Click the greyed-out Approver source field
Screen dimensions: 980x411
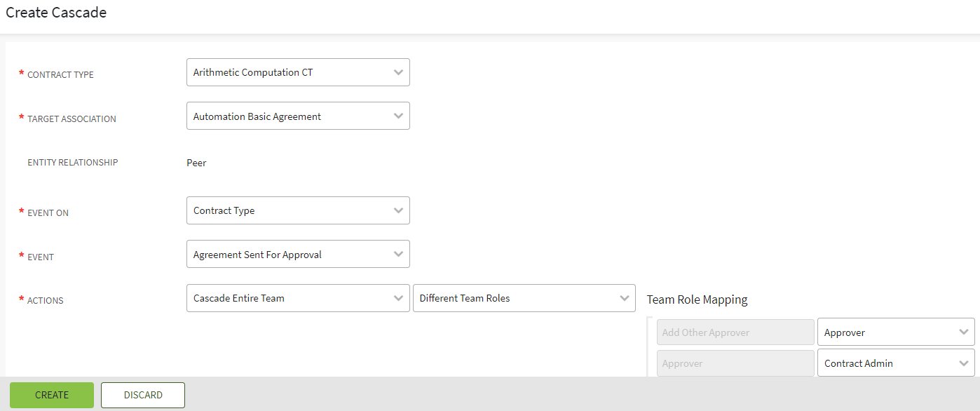(x=735, y=363)
